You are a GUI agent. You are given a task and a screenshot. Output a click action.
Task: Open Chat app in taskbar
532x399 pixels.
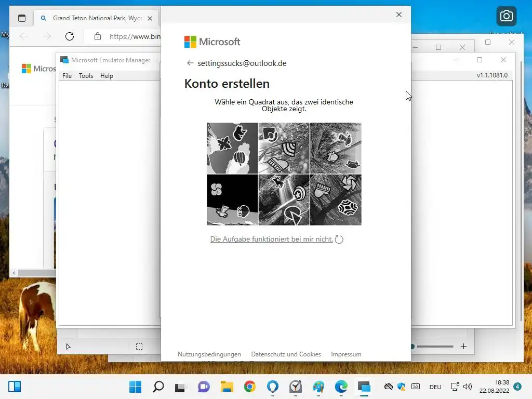click(x=204, y=387)
